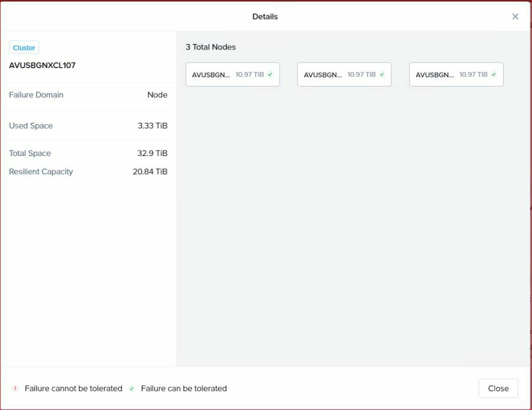The height and width of the screenshot is (410, 532).
Task: Click the 'Total Space' label
Action: tap(30, 153)
